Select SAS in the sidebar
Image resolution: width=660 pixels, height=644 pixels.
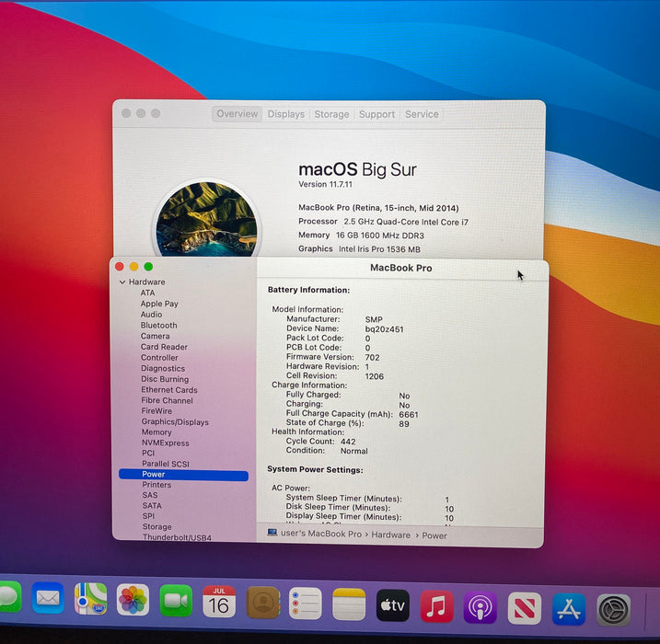tap(150, 495)
